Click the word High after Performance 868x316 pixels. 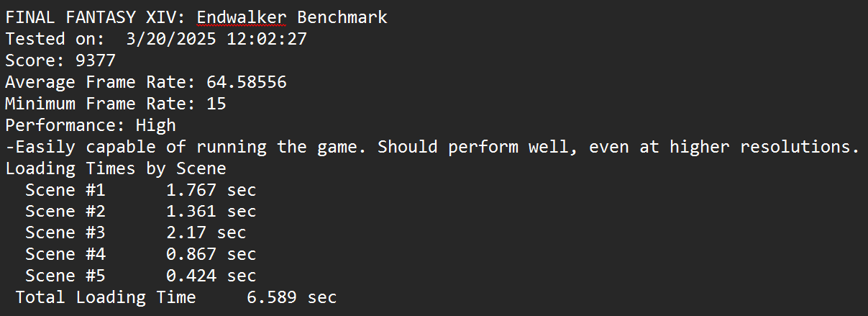155,125
